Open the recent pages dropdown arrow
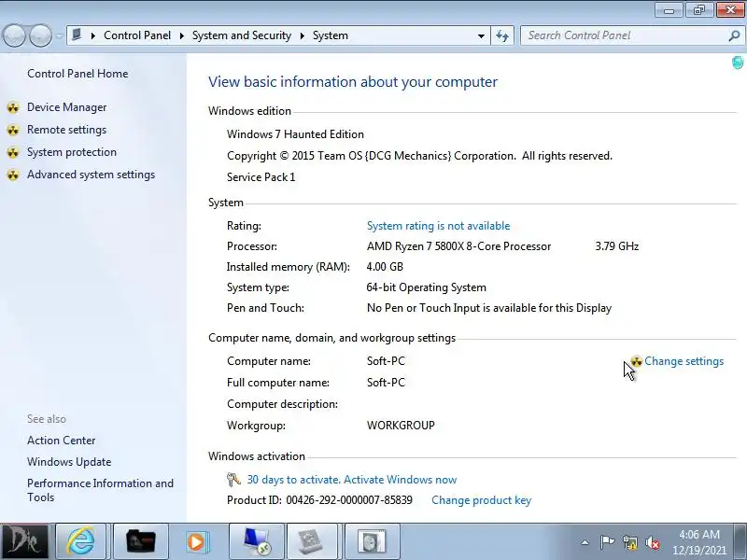747x560 pixels. [x=60, y=35]
